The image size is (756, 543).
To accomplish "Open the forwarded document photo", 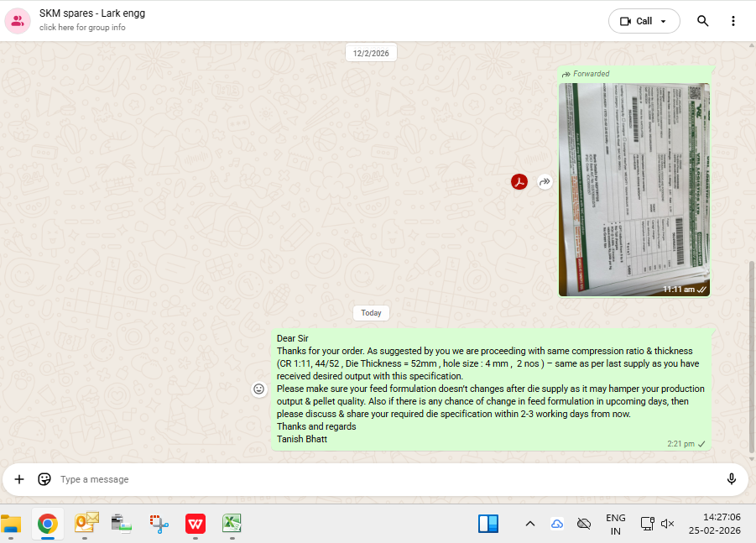I will (633, 189).
